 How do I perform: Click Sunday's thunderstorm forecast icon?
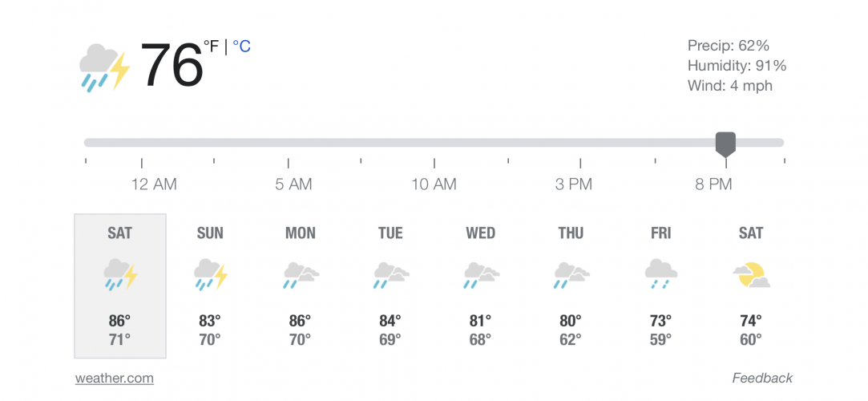(210, 275)
